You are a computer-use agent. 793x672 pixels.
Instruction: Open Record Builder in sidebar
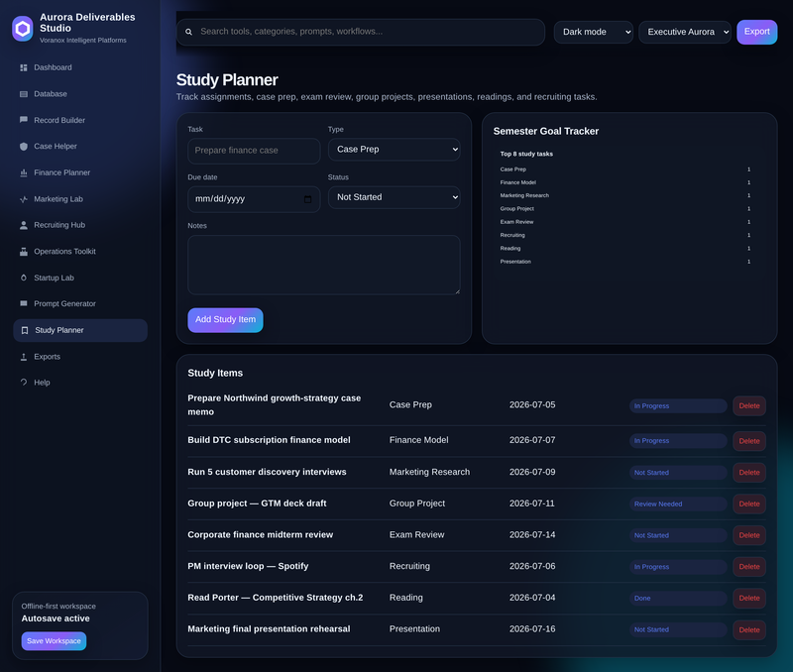point(80,120)
